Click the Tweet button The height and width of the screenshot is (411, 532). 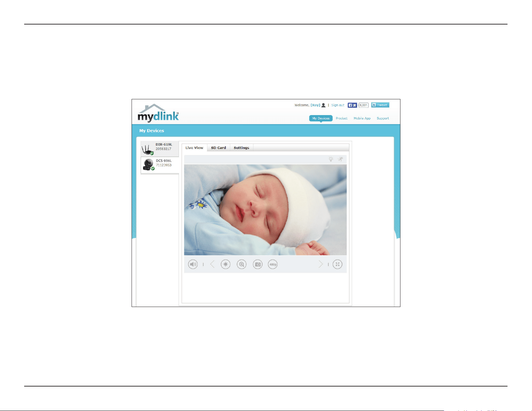coord(380,105)
